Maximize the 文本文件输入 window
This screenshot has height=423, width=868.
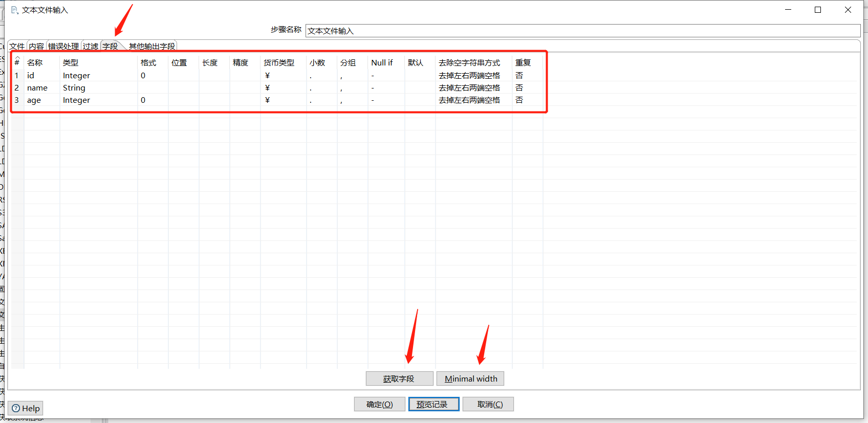point(818,10)
